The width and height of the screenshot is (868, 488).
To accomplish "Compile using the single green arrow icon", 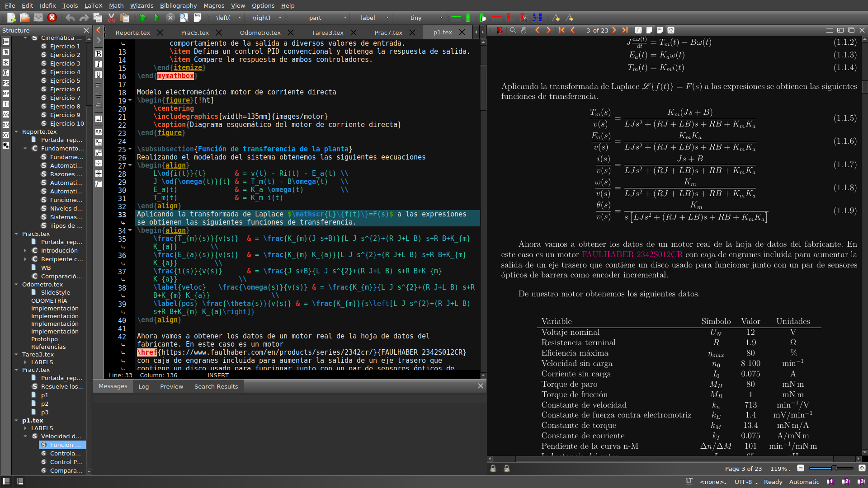I will 157,18.
